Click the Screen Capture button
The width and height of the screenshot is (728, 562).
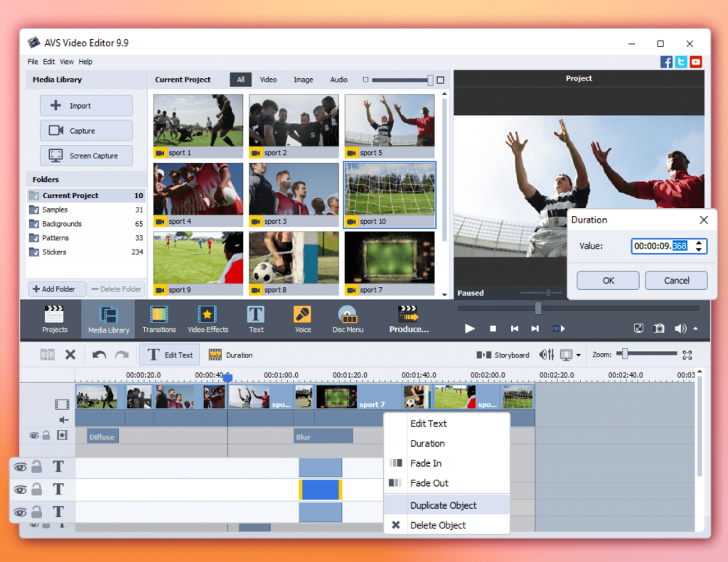(86, 156)
